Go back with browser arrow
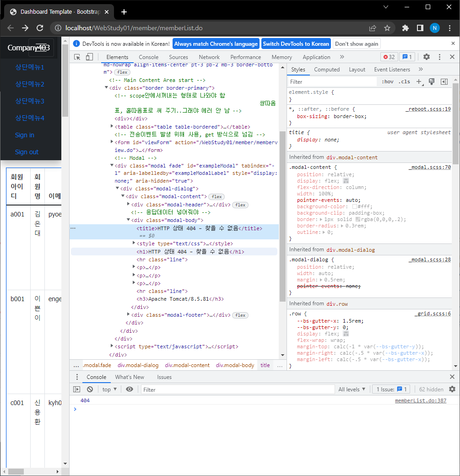 [x=11, y=28]
